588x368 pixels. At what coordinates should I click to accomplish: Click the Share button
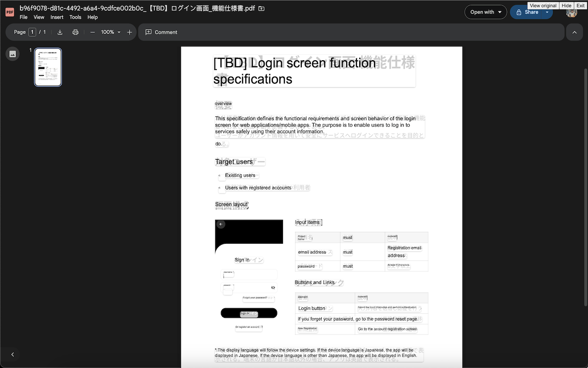pos(527,12)
